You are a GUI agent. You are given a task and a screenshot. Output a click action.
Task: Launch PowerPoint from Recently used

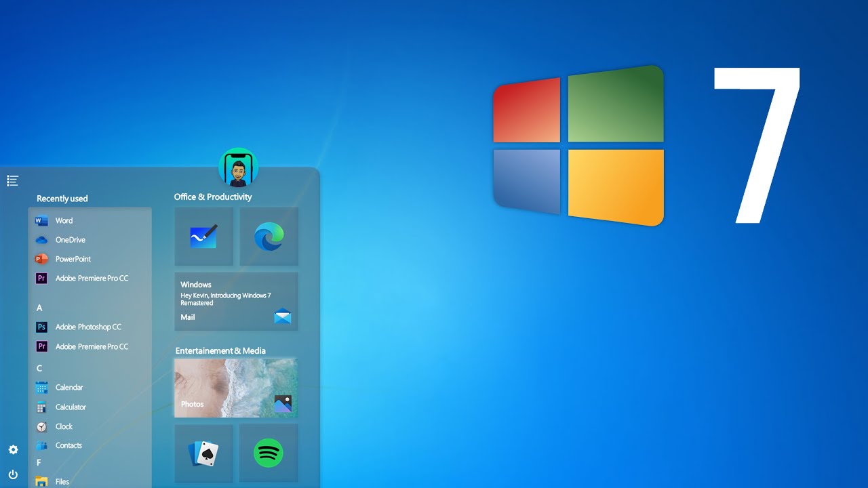click(x=90, y=259)
